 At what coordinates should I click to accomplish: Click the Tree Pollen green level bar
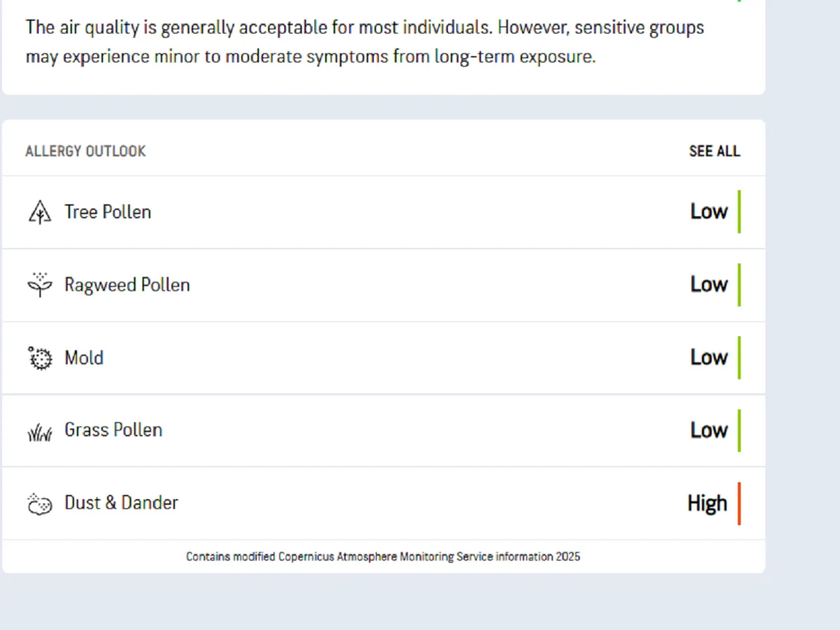pos(739,211)
